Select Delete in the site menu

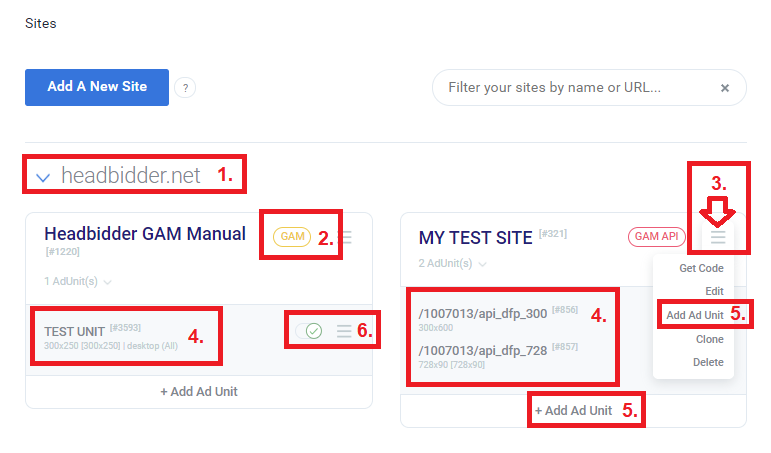point(707,362)
